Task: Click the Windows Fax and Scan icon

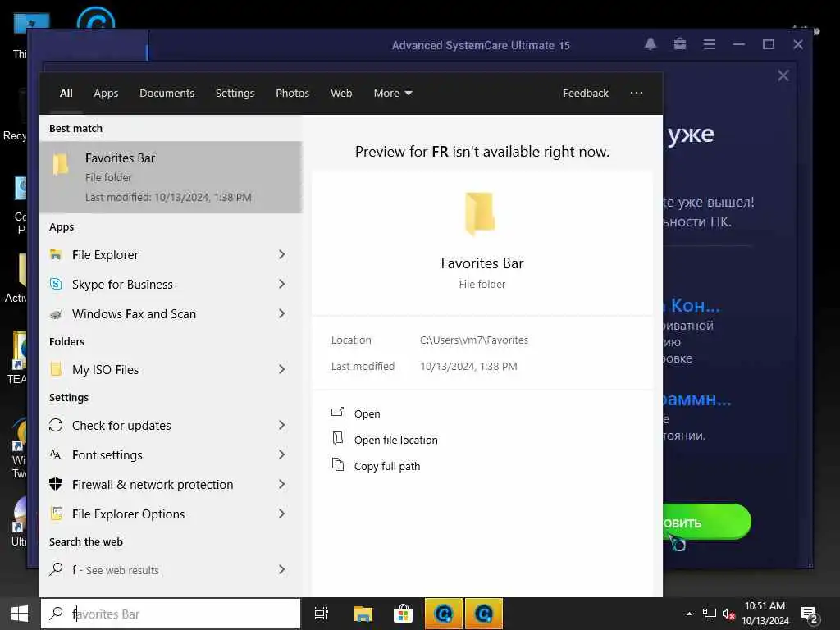Action: [x=56, y=314]
